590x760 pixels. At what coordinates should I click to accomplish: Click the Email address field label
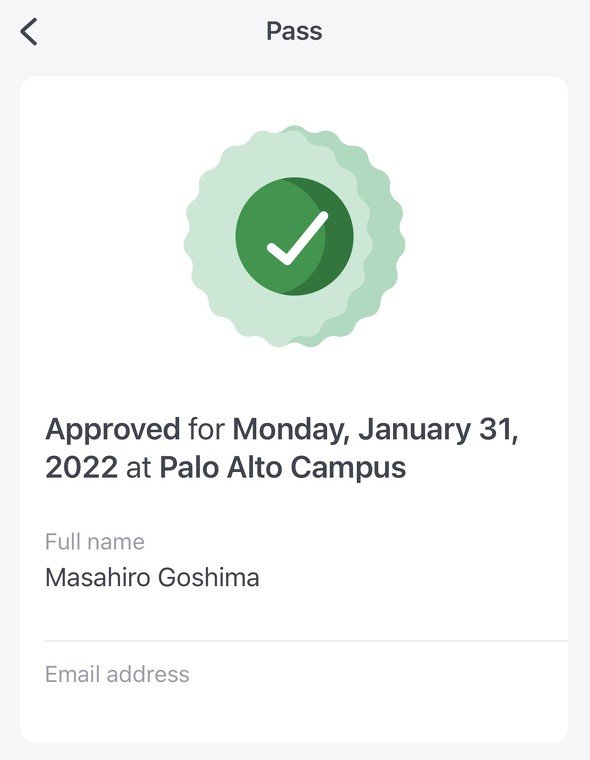pos(117,674)
